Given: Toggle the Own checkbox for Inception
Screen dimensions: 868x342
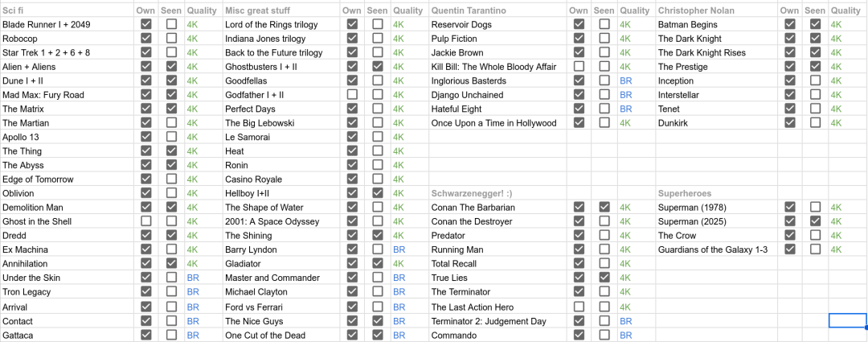Looking at the screenshot, I should pos(790,80).
